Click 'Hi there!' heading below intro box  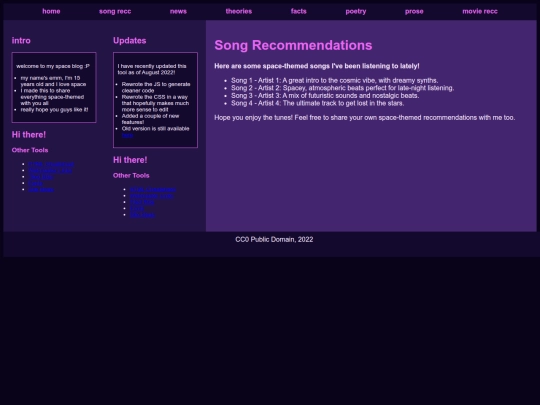(29, 135)
